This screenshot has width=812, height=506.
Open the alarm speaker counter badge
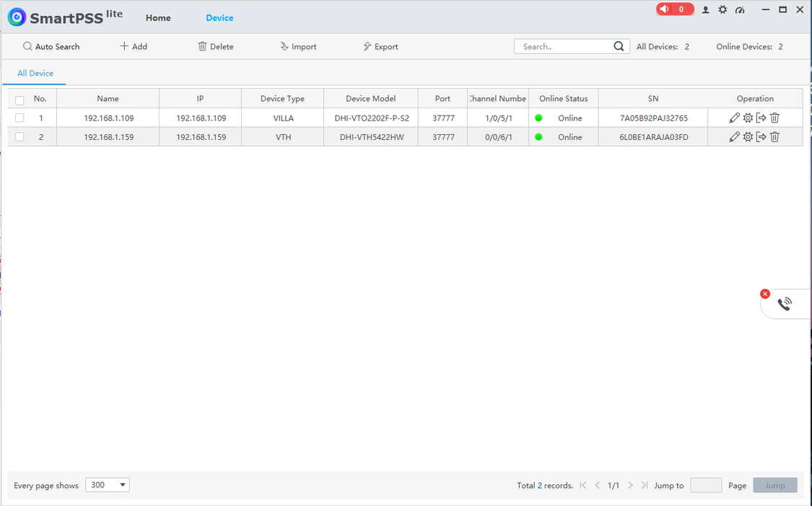click(674, 9)
